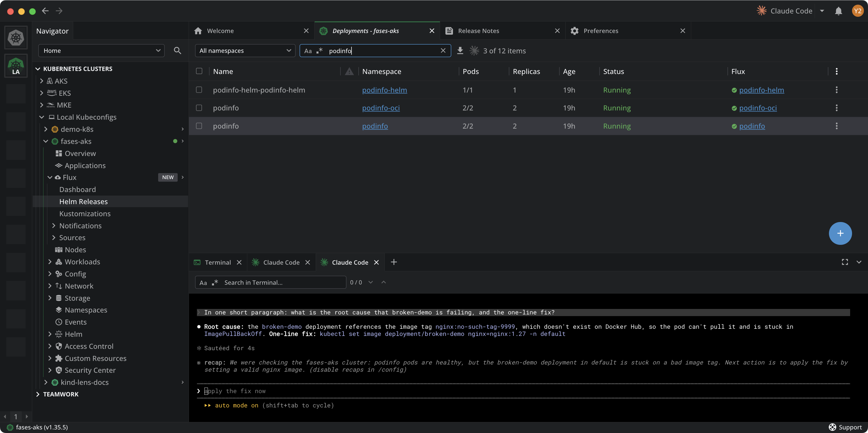Switch to the Welcome tab
Image resolution: width=868 pixels, height=433 pixels.
pyautogui.click(x=252, y=31)
